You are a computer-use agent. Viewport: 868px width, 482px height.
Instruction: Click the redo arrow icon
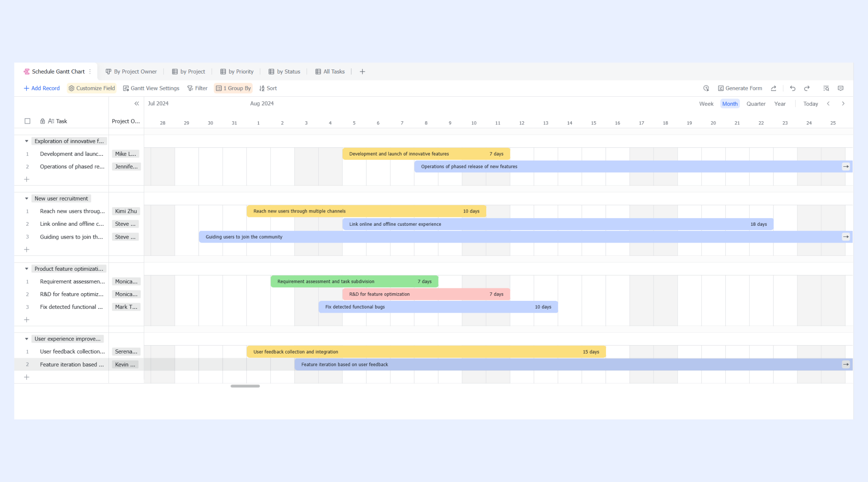807,88
